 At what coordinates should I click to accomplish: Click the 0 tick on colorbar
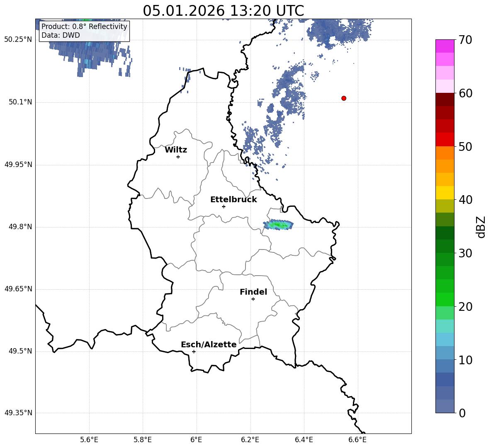(462, 413)
